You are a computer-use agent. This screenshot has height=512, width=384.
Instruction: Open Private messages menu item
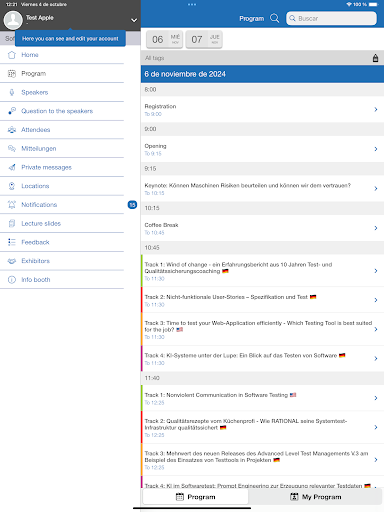62,167
